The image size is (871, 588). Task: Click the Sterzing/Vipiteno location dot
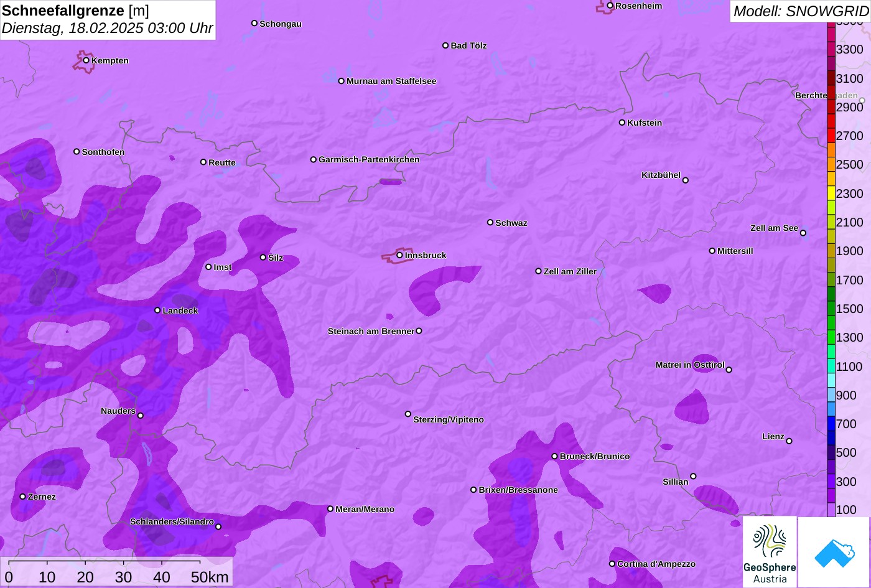[x=408, y=414]
